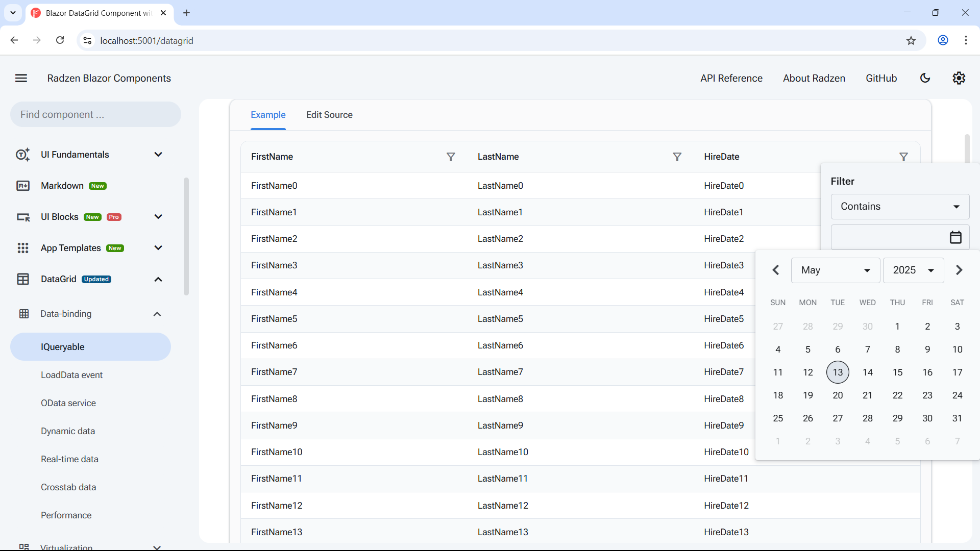Click the FirstName column filter icon

(x=451, y=157)
